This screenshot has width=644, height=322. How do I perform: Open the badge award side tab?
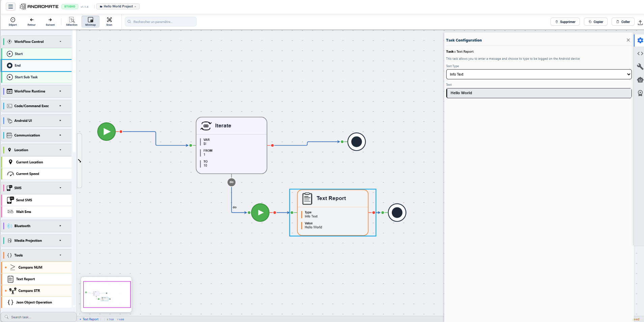tap(640, 93)
